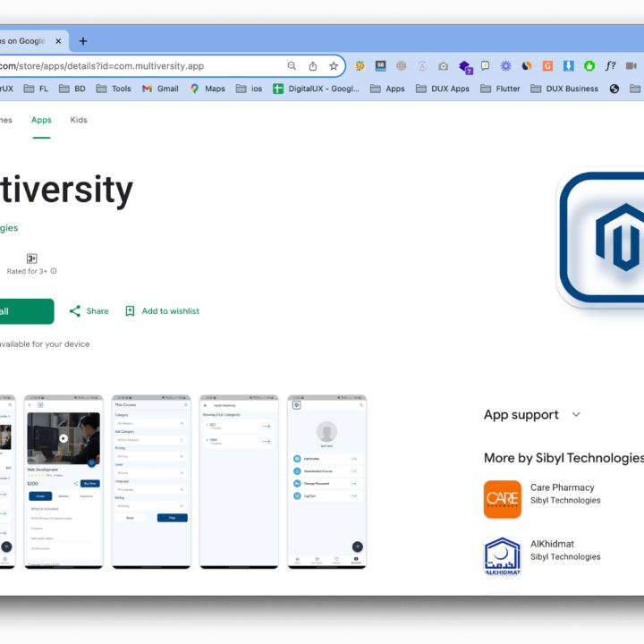
Task: Open the Tools bookmarks folder
Action: tap(114, 89)
